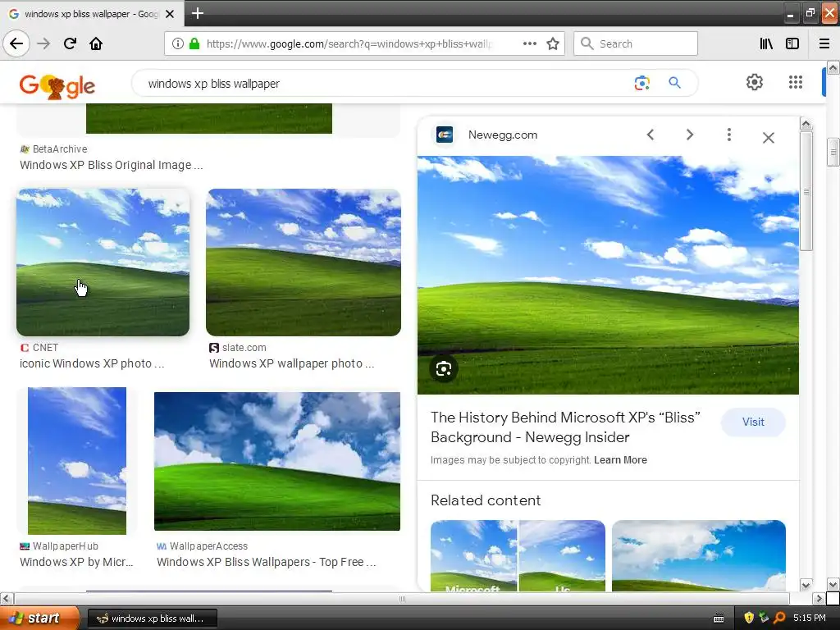Click preview panel scrollbar up arrow
840x630 pixels.
tap(806, 125)
